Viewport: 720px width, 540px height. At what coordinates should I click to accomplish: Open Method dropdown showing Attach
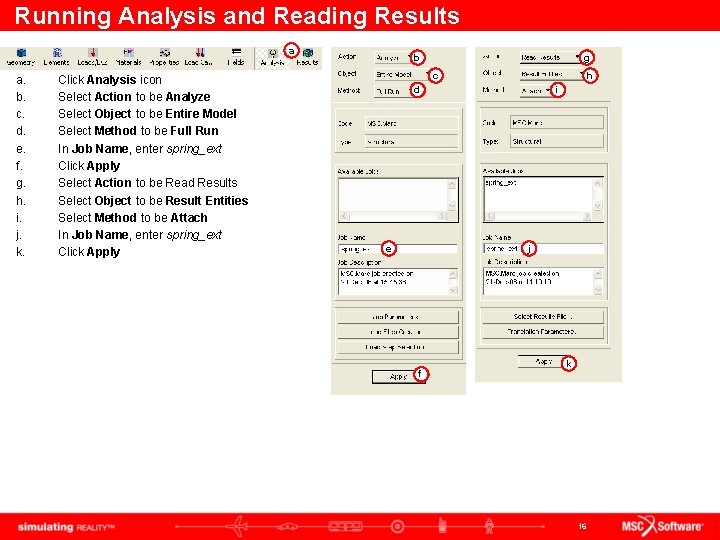coord(535,91)
